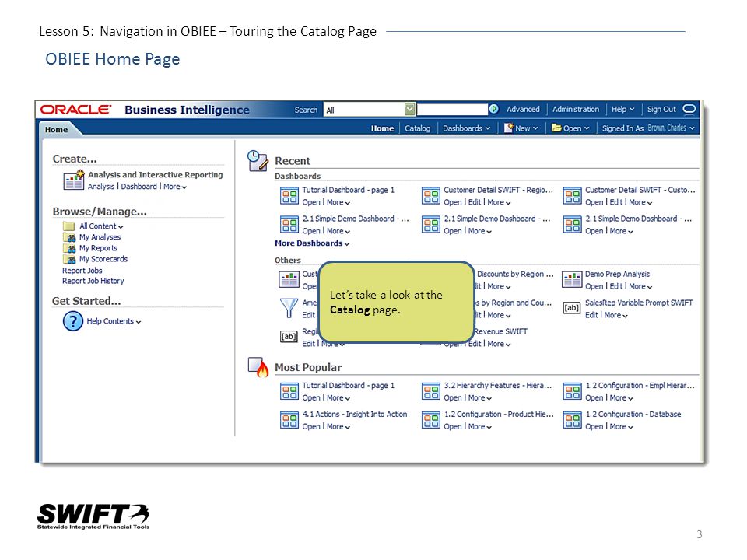Click 1.2 Configuration - Product Hie icon
The height and width of the screenshot is (560, 747).
(x=430, y=420)
